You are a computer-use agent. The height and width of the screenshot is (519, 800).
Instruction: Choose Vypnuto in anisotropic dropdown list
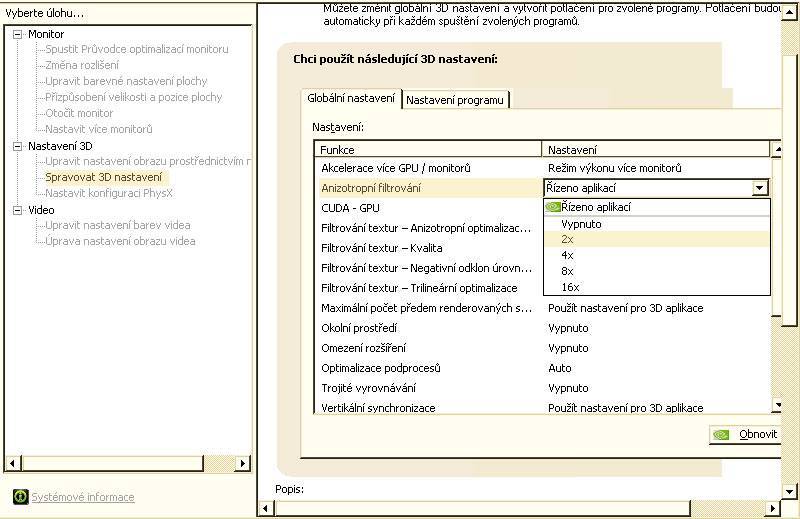[x=657, y=224]
